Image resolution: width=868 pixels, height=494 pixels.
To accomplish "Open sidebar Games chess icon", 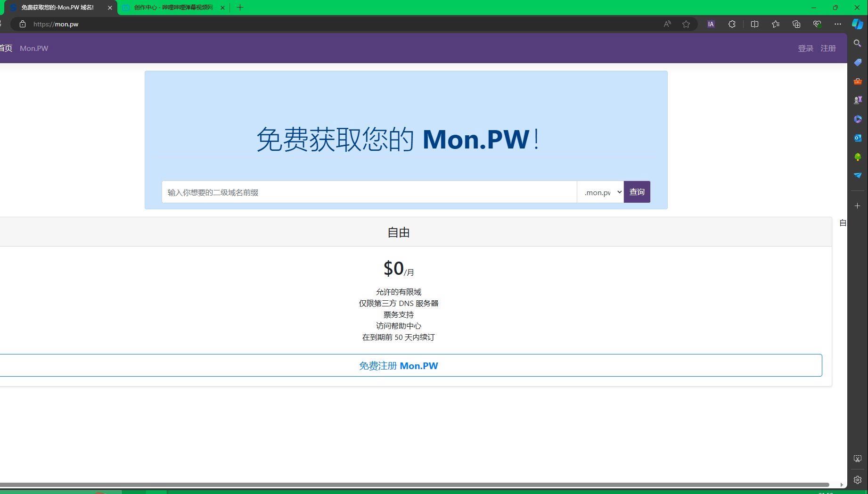I will [x=858, y=100].
